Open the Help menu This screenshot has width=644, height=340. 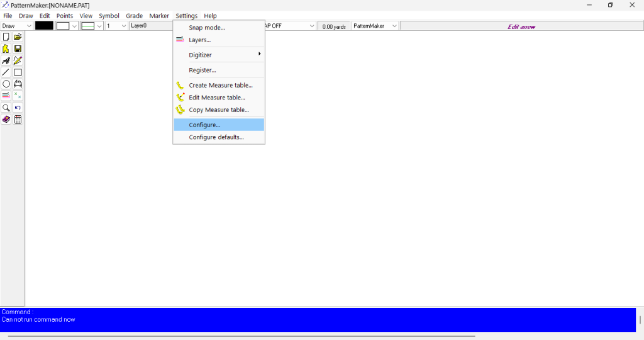(210, 16)
